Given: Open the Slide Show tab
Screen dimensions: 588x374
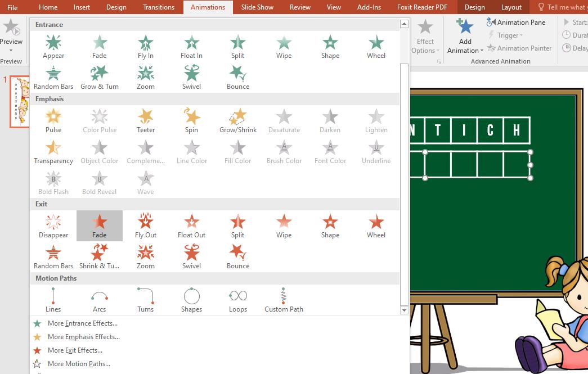Looking at the screenshot, I should 257,7.
